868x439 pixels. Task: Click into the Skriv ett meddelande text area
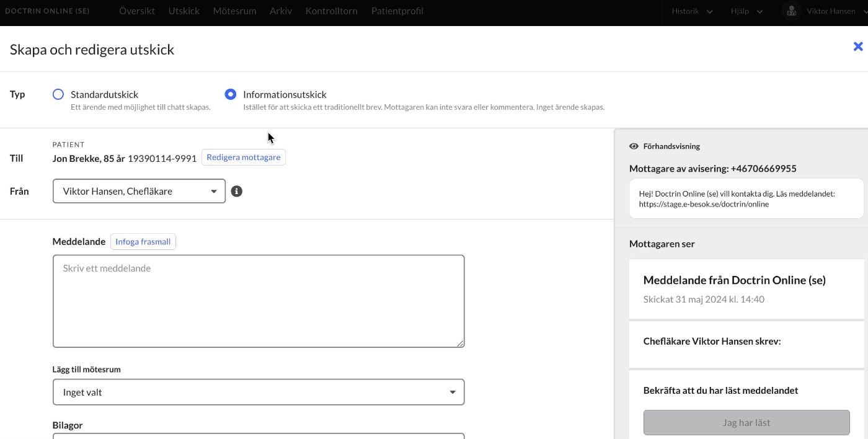(x=259, y=301)
